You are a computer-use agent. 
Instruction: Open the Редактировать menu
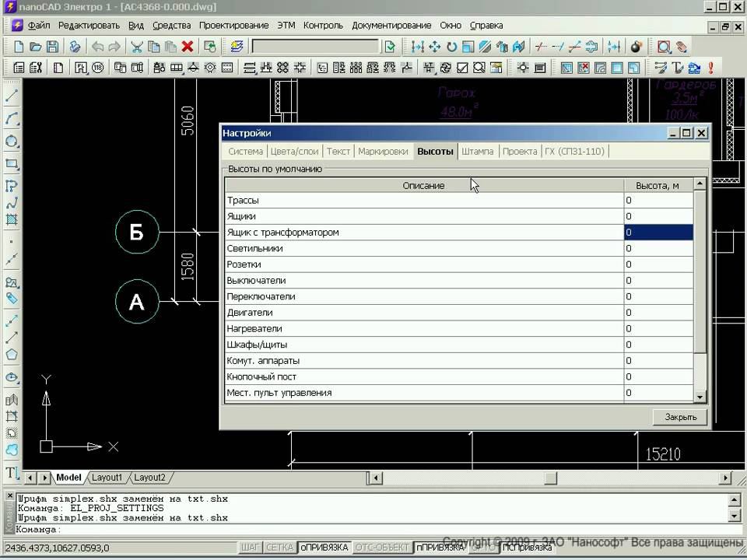point(89,25)
